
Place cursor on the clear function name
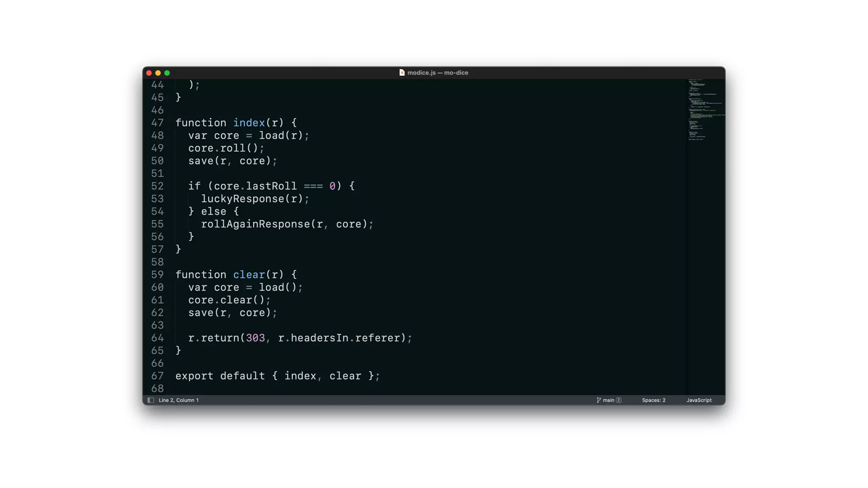[249, 274]
